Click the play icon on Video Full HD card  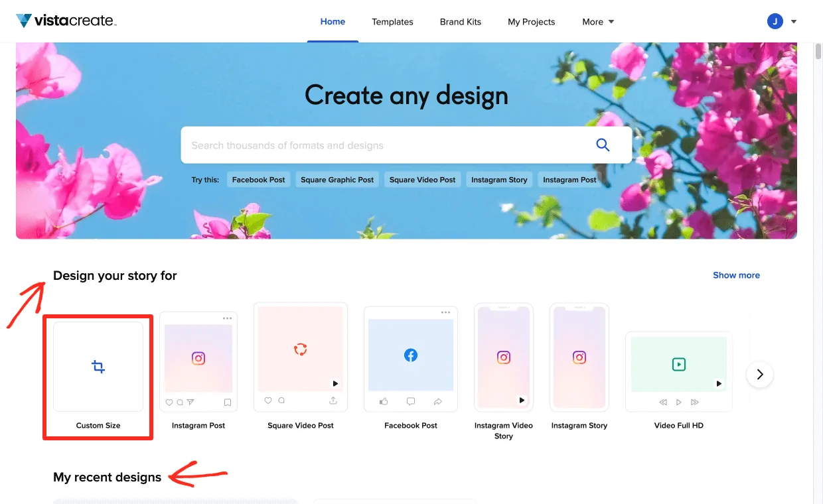(x=678, y=363)
